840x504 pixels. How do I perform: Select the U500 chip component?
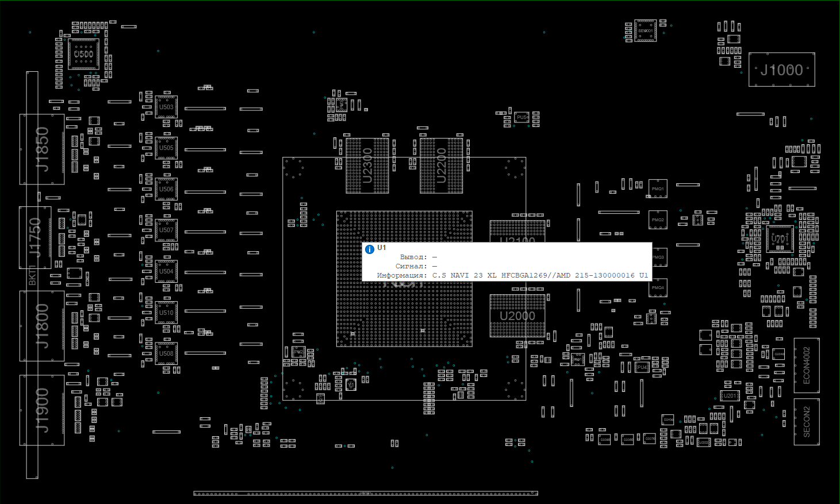[x=83, y=55]
